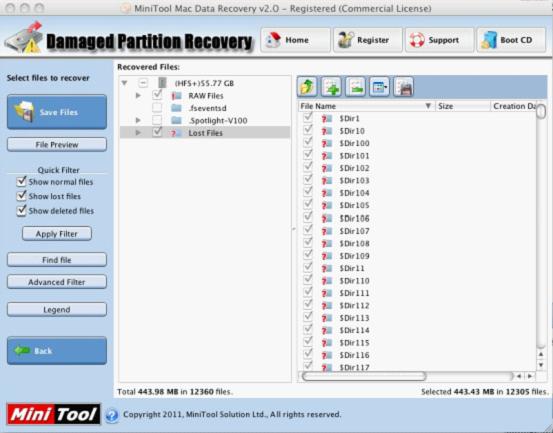Expand the .Spotlight-V100 folder arrow
This screenshot has width=553, height=433.
click(x=138, y=121)
